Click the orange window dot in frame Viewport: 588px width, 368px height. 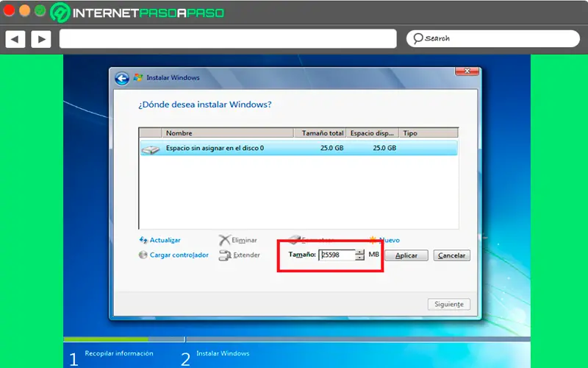click(x=25, y=10)
